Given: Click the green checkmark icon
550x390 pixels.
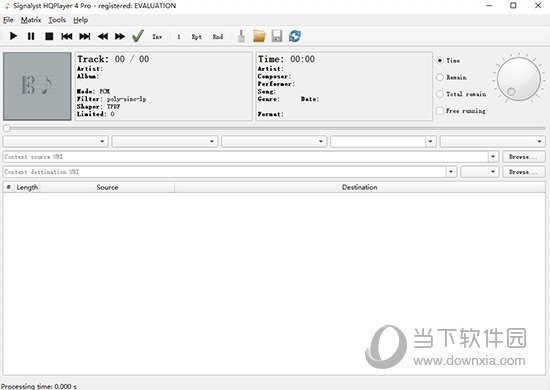Looking at the screenshot, I should 138,36.
